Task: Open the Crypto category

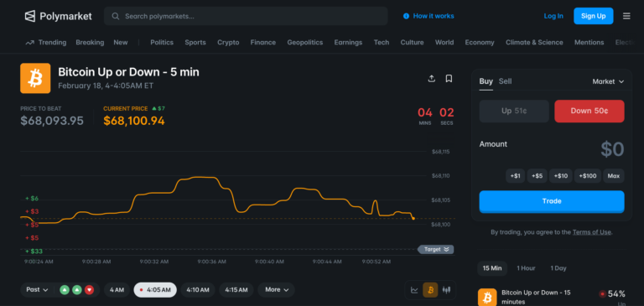Action: click(228, 42)
